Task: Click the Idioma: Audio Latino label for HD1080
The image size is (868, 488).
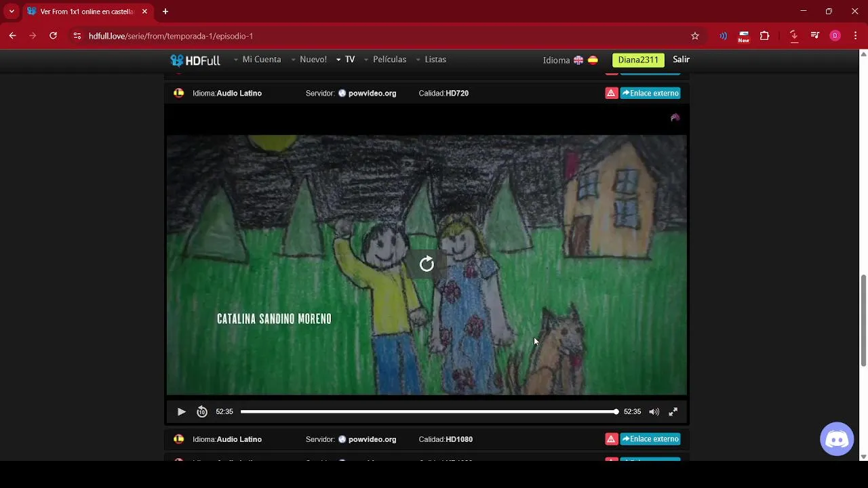Action: tap(227, 439)
